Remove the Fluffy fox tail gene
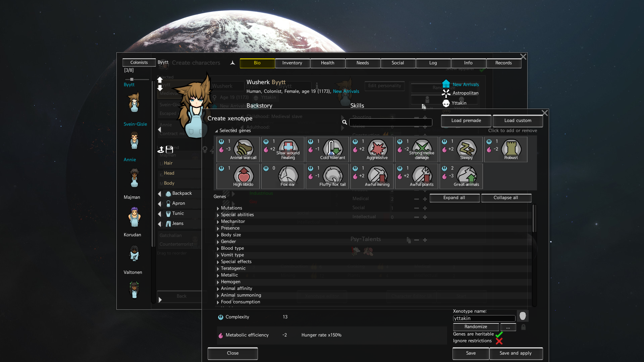Image resolution: width=644 pixels, height=362 pixels. [x=327, y=176]
